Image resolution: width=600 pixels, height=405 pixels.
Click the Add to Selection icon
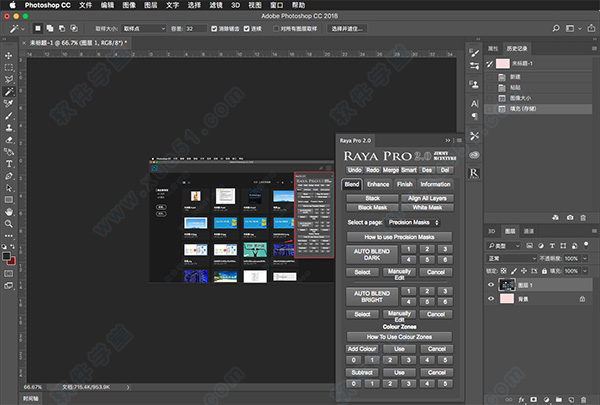click(x=50, y=28)
